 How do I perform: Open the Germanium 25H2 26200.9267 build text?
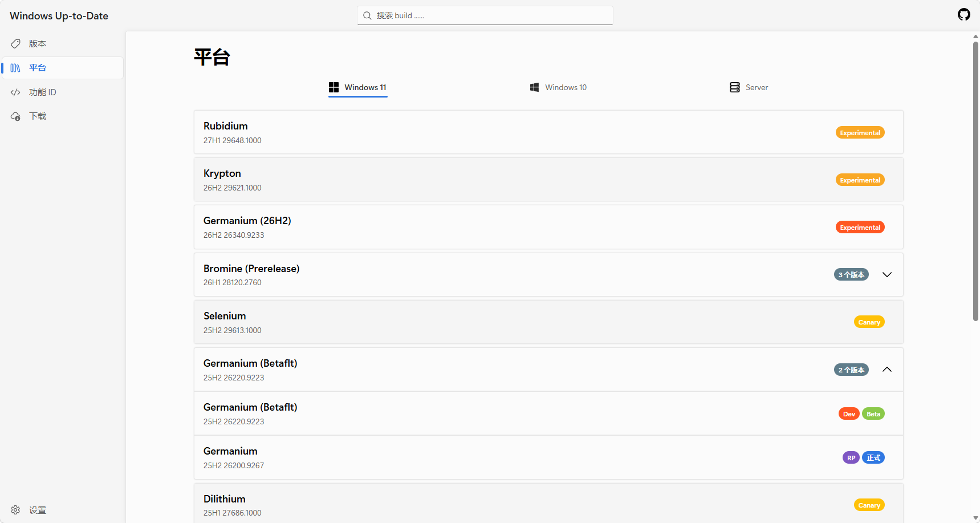pyautogui.click(x=234, y=465)
